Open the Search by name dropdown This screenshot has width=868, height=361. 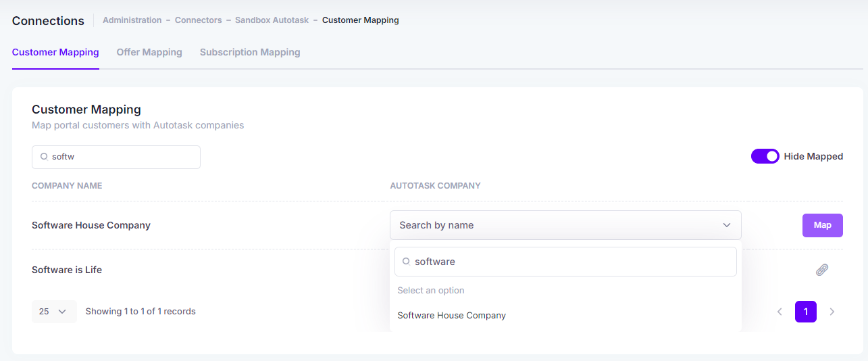coord(565,225)
